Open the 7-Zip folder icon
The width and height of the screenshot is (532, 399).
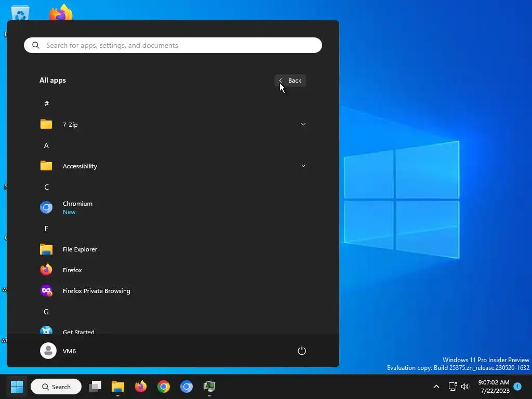[x=46, y=124]
